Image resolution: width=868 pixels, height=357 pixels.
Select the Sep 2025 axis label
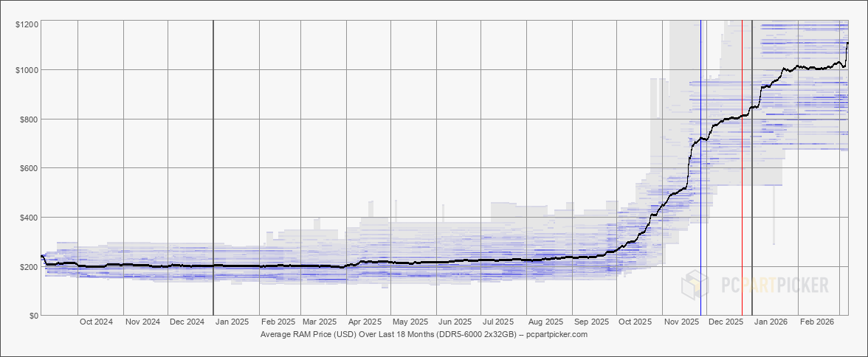(592, 322)
